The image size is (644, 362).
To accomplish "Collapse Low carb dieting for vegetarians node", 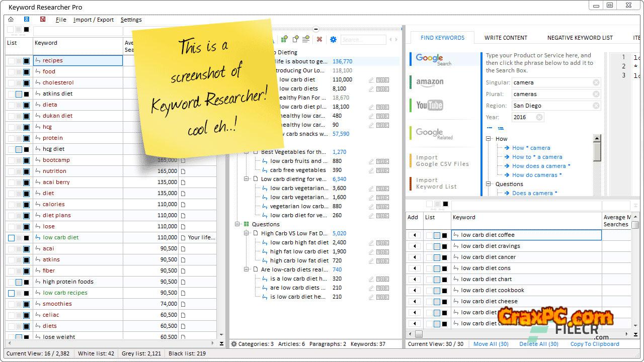I will click(247, 179).
